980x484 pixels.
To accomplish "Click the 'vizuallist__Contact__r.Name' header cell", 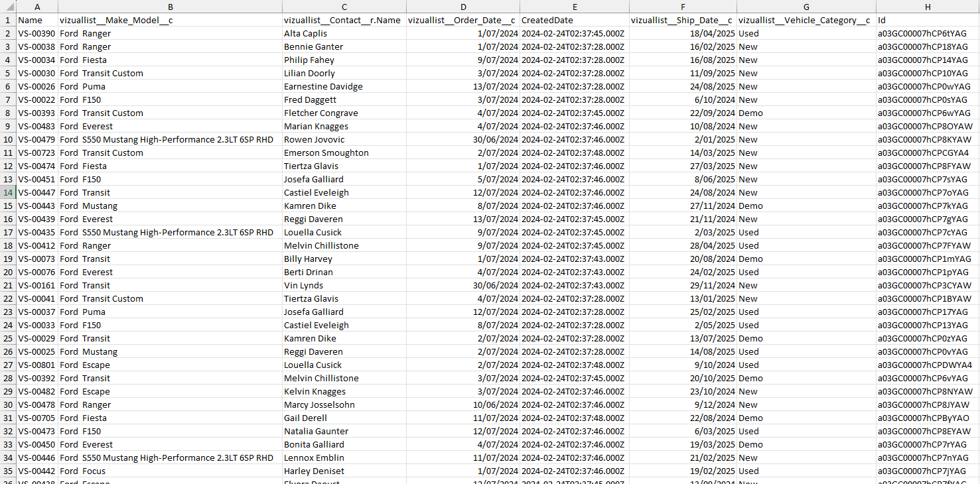I will 344,20.
